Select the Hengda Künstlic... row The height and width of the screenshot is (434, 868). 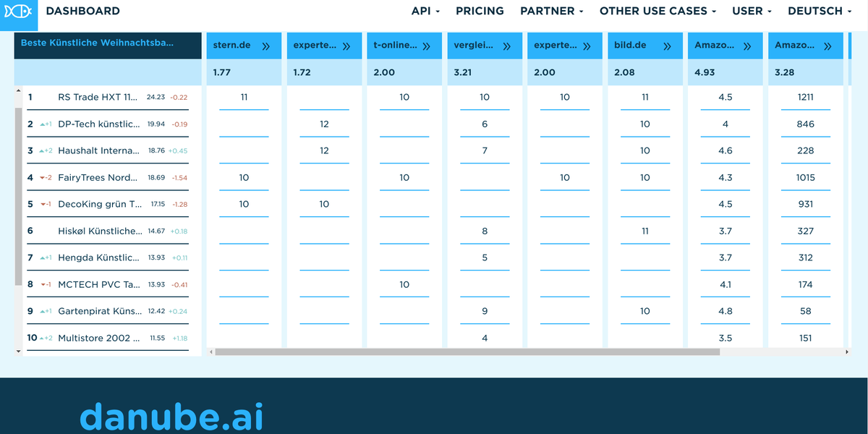point(108,258)
